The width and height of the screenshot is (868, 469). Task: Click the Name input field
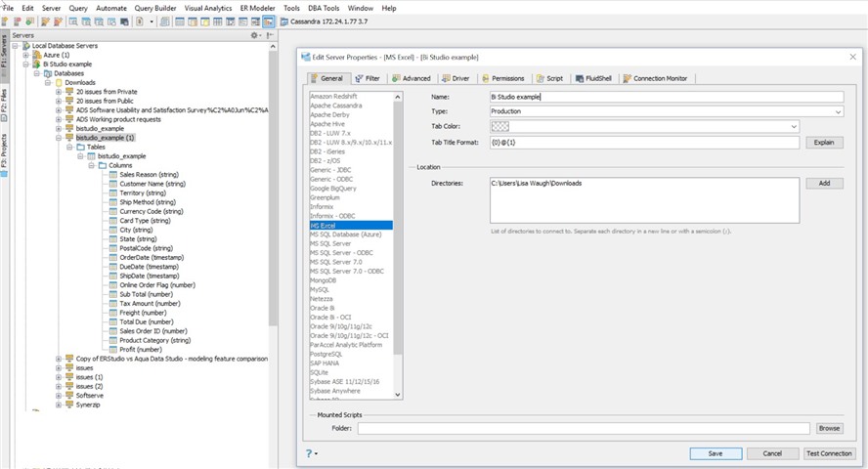click(667, 97)
